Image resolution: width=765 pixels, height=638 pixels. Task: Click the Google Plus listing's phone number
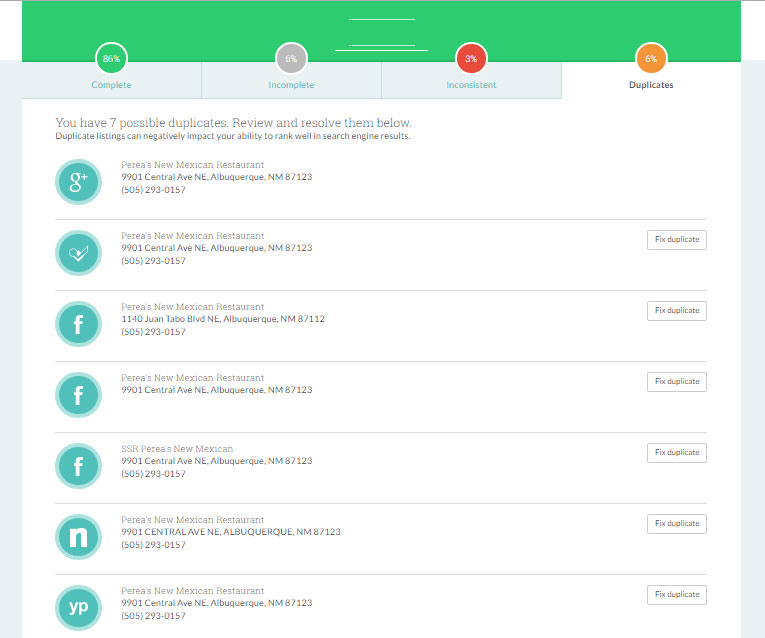(153, 190)
